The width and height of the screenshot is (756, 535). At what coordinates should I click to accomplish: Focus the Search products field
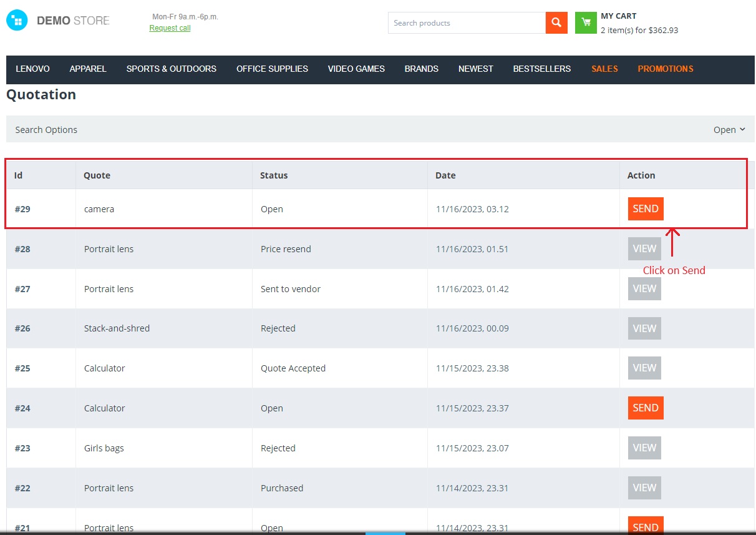(467, 23)
